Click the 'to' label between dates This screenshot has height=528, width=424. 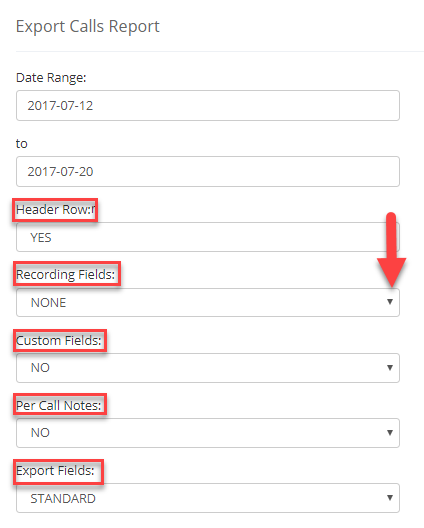coord(22,144)
